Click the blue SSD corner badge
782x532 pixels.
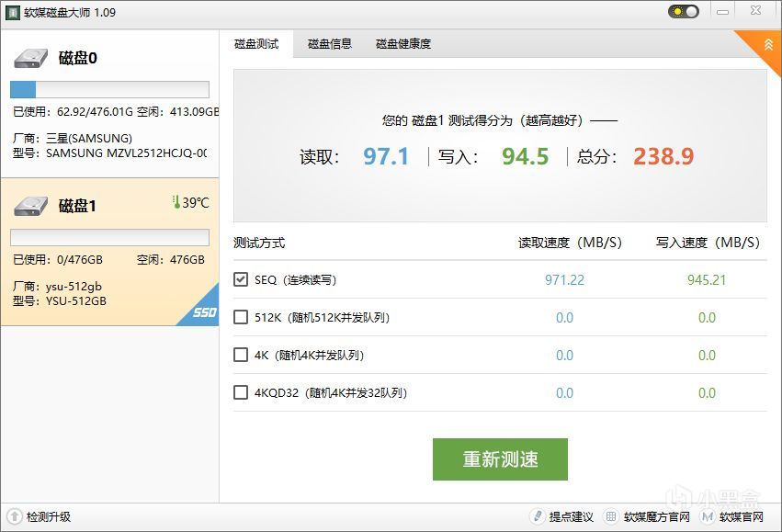(203, 311)
